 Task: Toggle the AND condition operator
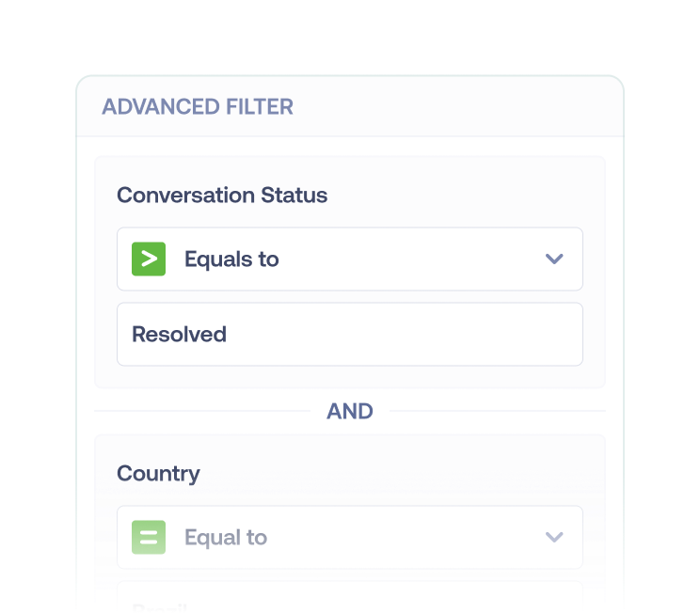pyautogui.click(x=350, y=411)
